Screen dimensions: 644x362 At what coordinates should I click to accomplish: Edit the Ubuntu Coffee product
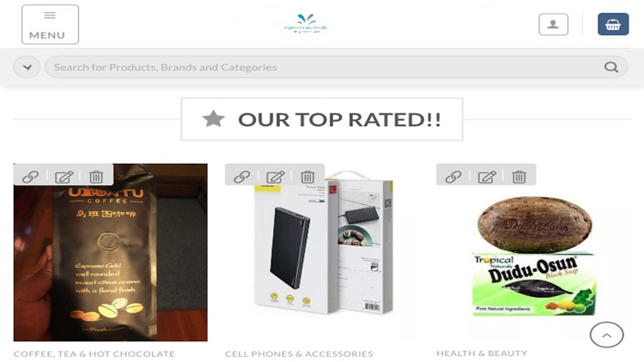pos(64,177)
